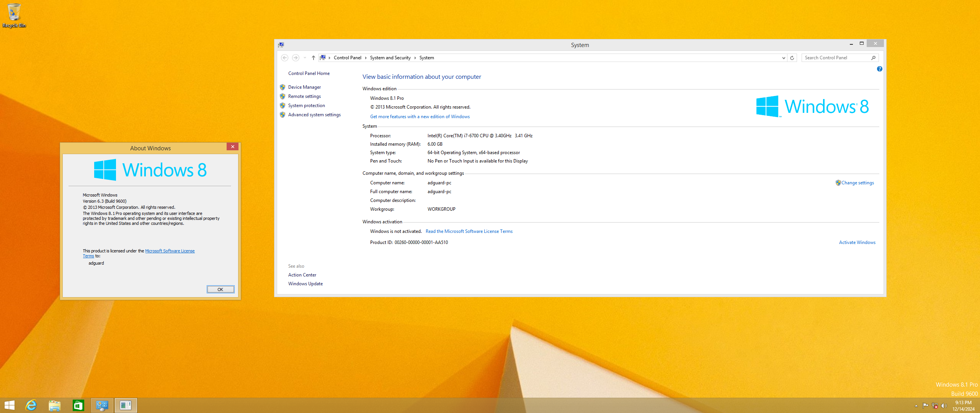
Task: Click the computer icon in address bar
Action: click(323, 58)
